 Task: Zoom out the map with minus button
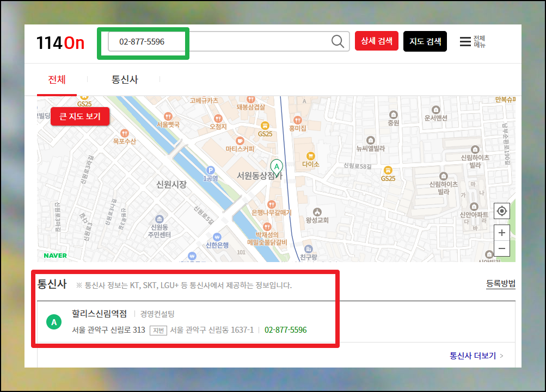click(x=502, y=248)
